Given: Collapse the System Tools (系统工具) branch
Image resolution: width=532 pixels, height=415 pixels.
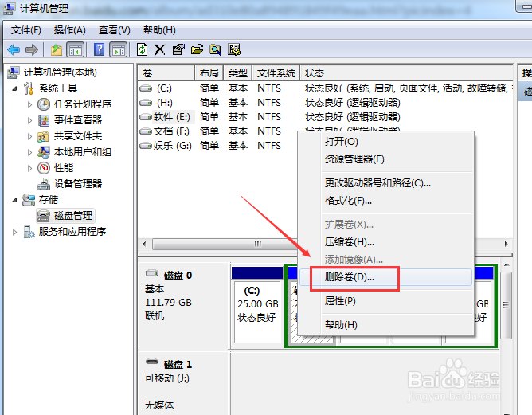Looking at the screenshot, I should click(x=14, y=88).
